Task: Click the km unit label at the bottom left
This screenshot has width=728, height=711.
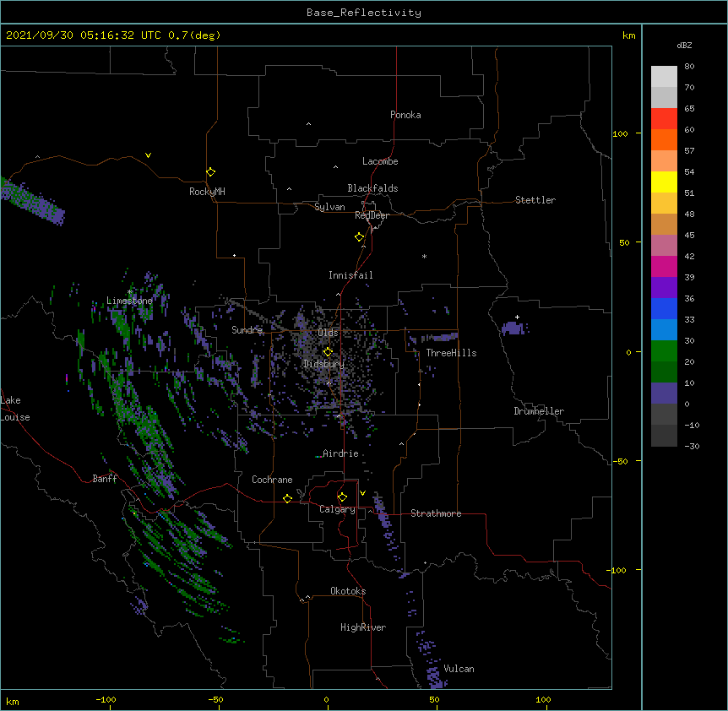Action: click(13, 702)
